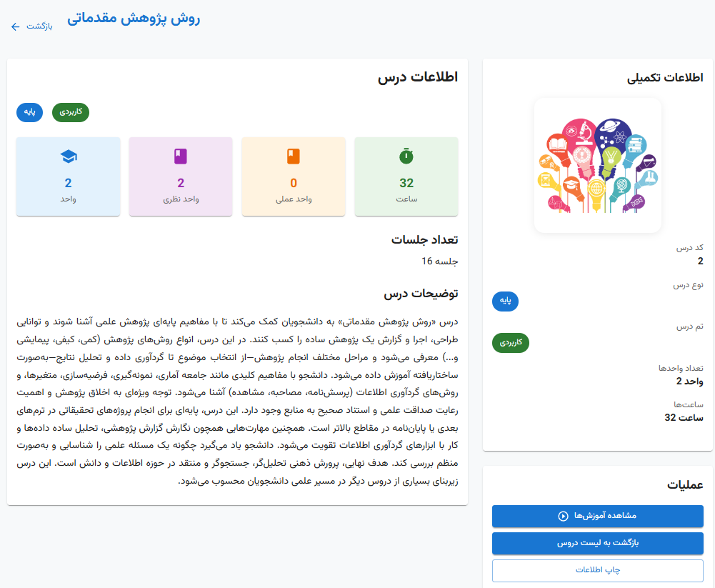Select the blue پایه chip under اطلاعات درس
Viewport: 715px width, 588px height.
click(30, 112)
